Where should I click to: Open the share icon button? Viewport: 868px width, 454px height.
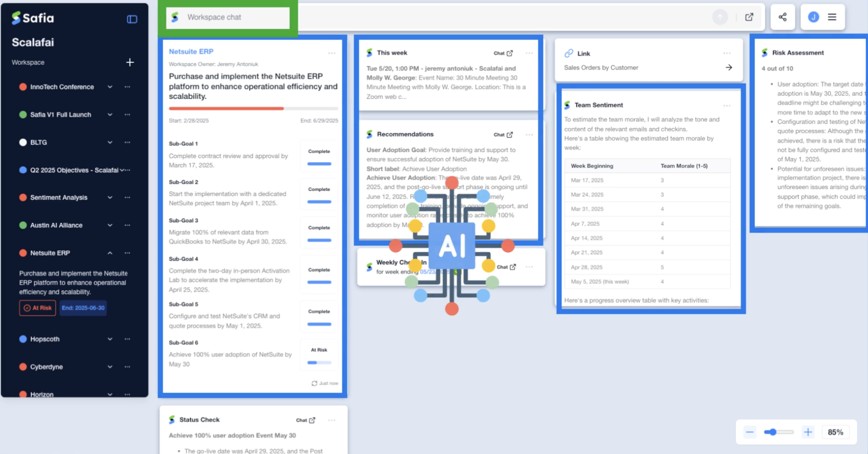(x=782, y=17)
